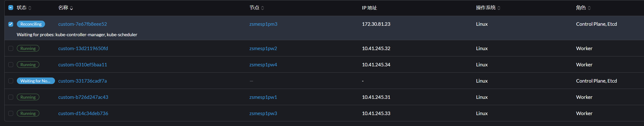
Task: Open node zsmesp1pw3 link
Action: pos(263,113)
